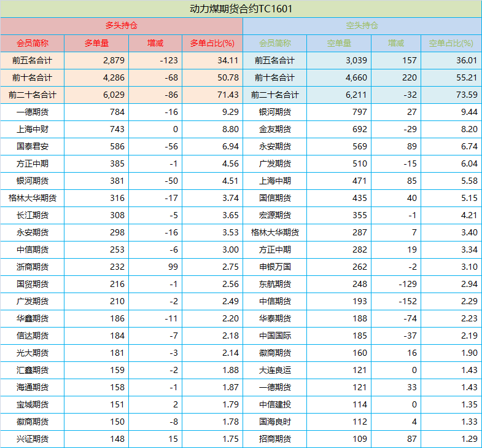The image size is (482, 448).
Task: Select 银河期货 short volume 797
Action: [x=360, y=112]
